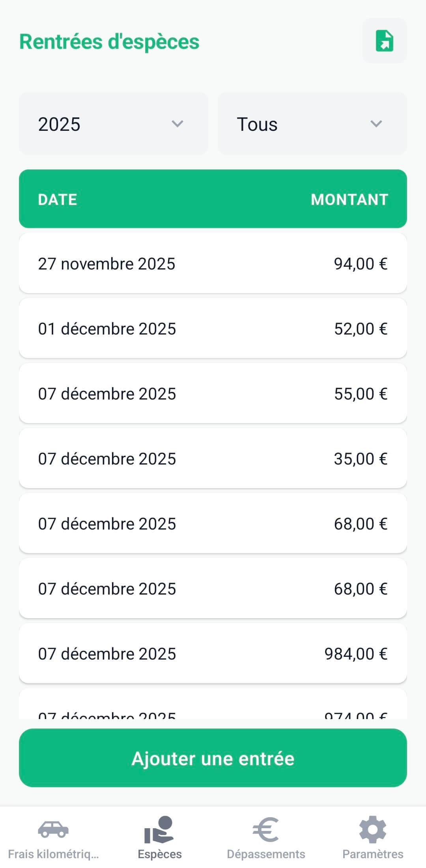The height and width of the screenshot is (868, 426).
Task: Open the car icon for Frais kilométriques
Action: pyautogui.click(x=53, y=829)
